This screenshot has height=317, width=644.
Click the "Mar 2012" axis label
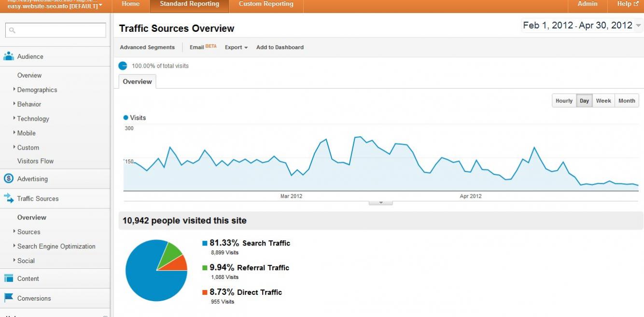click(291, 196)
